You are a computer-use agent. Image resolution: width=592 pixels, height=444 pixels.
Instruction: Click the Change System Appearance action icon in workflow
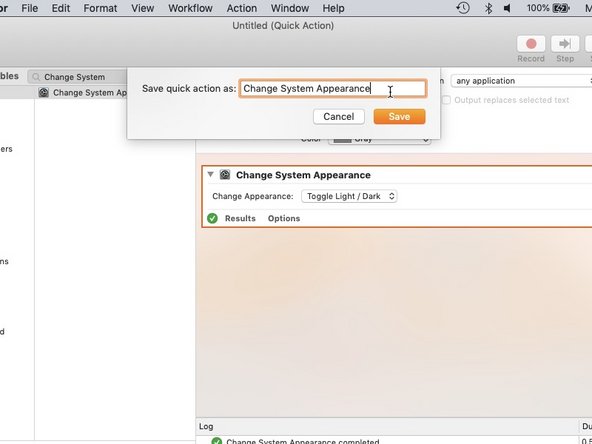click(225, 175)
